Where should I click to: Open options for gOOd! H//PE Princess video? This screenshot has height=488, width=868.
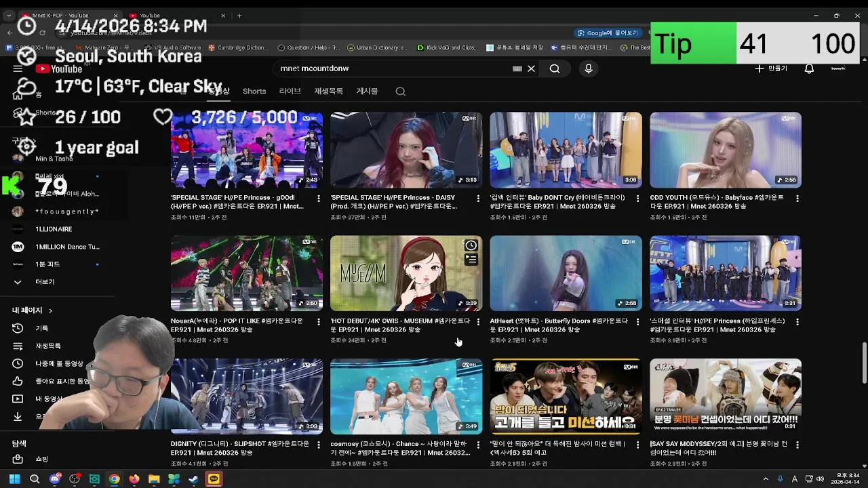(x=319, y=199)
